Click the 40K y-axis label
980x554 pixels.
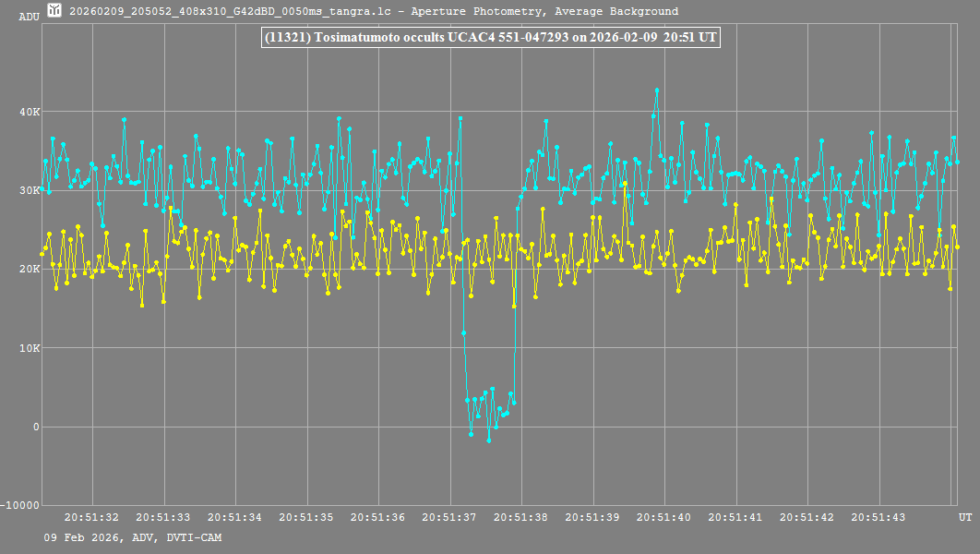point(30,112)
